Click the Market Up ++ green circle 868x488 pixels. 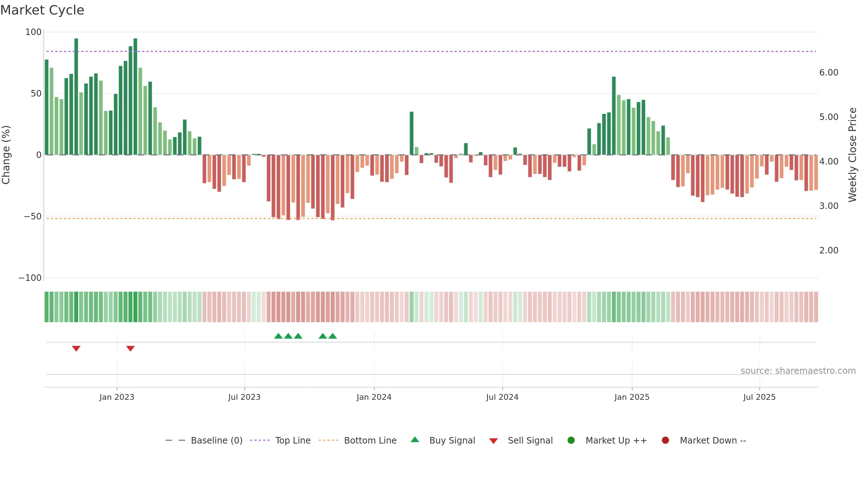coord(571,440)
